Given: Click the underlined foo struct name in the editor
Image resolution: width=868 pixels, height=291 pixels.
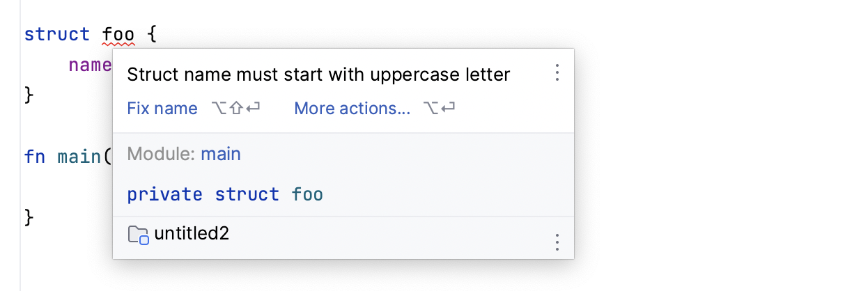Looking at the screenshot, I should pos(118,34).
